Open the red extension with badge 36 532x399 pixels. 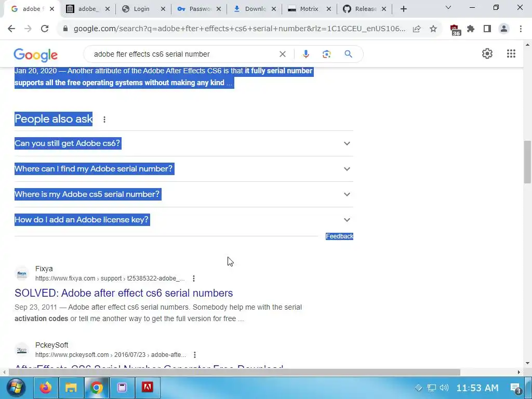(455, 30)
